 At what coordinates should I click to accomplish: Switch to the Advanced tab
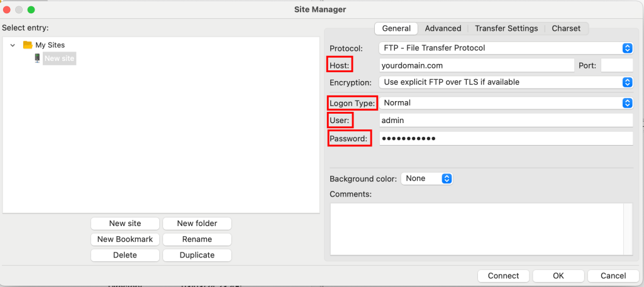coord(443,28)
